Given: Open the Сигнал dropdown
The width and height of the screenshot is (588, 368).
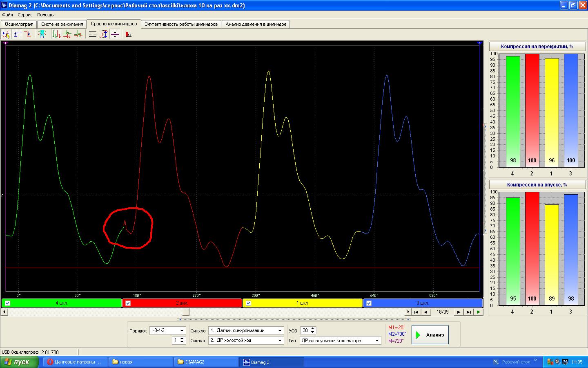Looking at the screenshot, I should [280, 340].
